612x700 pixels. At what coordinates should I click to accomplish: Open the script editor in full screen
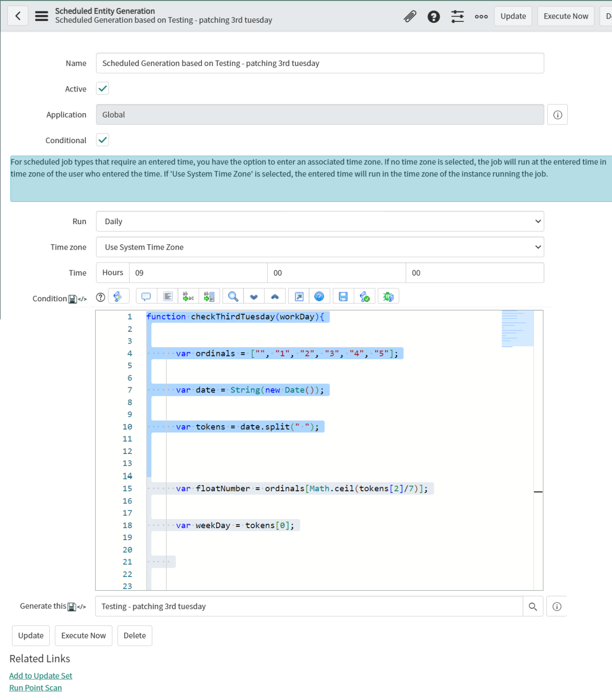298,296
